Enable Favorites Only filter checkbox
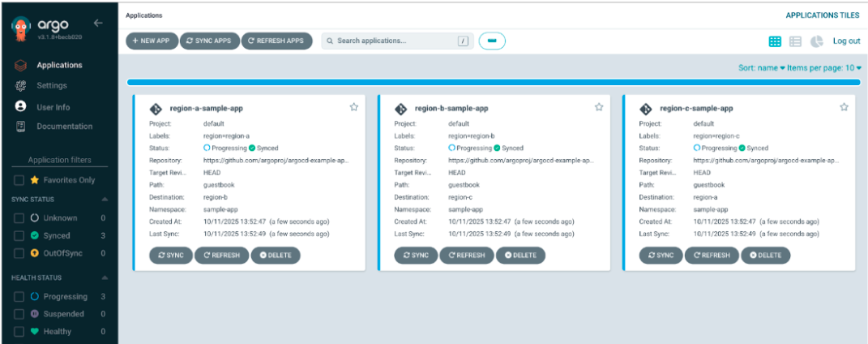The image size is (868, 344). click(x=19, y=180)
